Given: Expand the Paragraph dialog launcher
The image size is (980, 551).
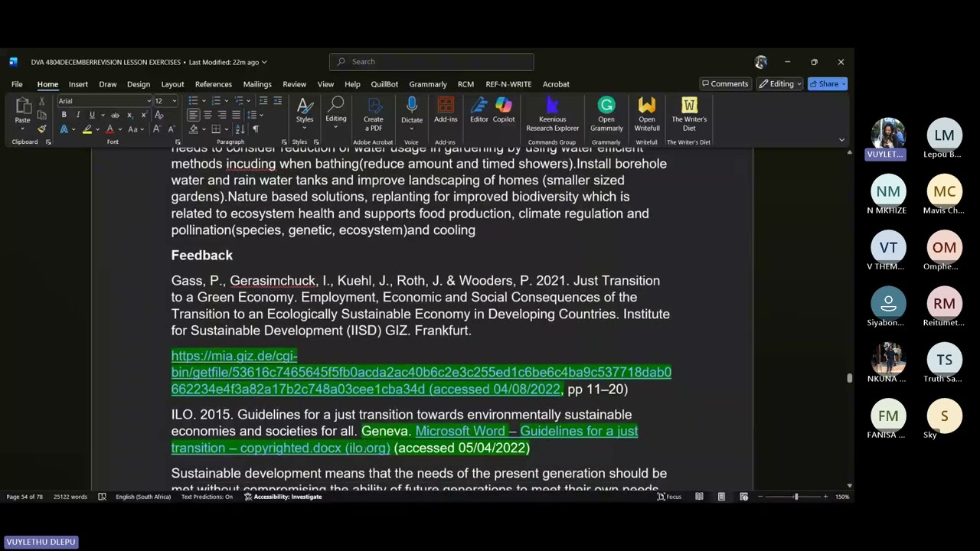Looking at the screenshot, I should [x=284, y=142].
